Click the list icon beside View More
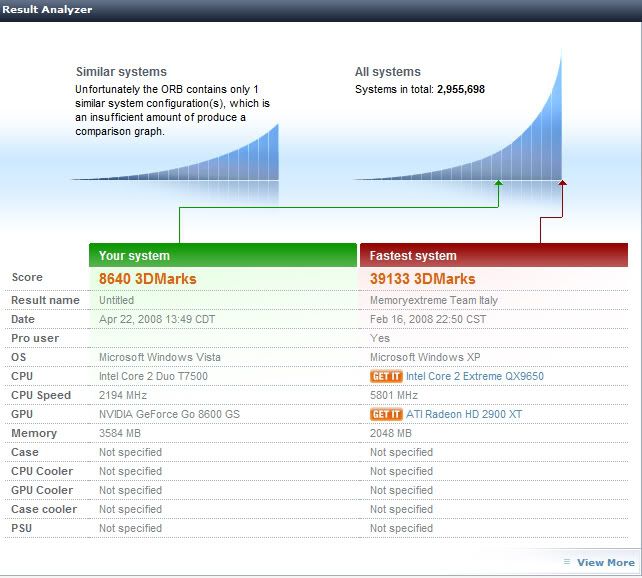The image size is (642, 578). [x=567, y=562]
